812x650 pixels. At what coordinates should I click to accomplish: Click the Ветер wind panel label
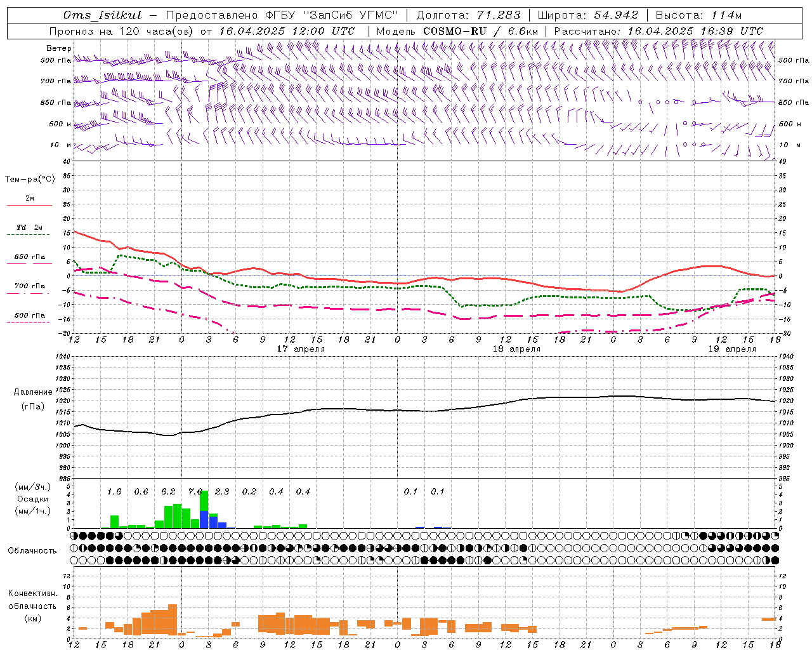click(59, 48)
